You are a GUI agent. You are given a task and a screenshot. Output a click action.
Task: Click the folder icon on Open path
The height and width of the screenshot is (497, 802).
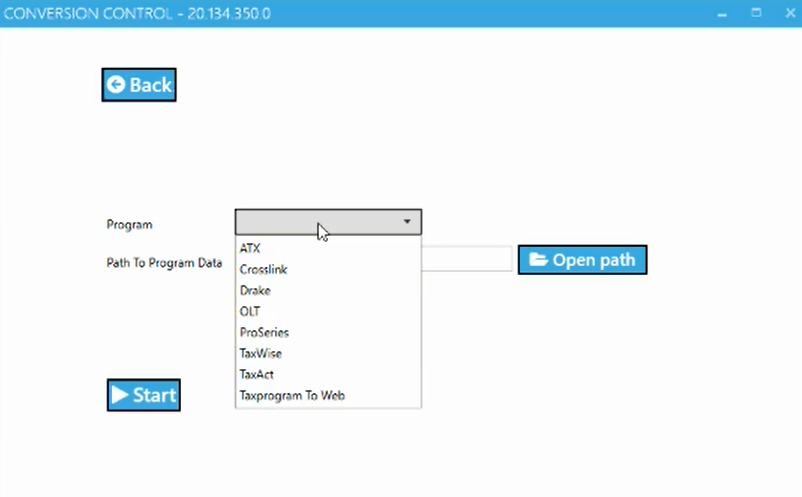pos(538,260)
